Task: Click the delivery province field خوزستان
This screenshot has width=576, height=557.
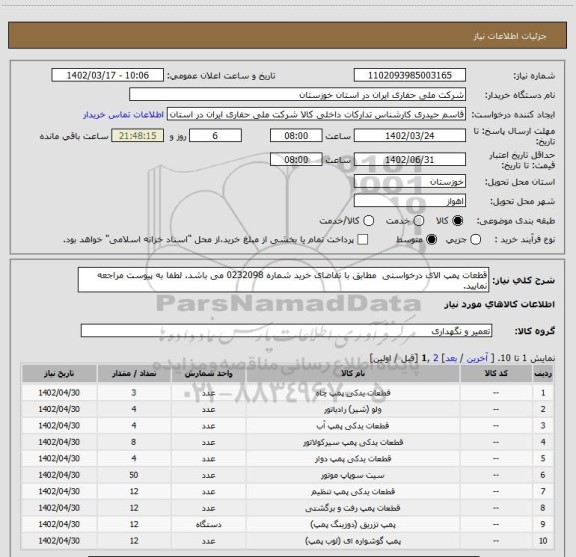Action: pyautogui.click(x=410, y=182)
